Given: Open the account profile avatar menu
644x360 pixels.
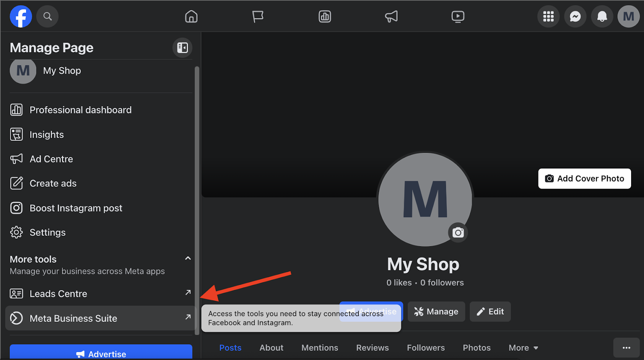Looking at the screenshot, I should click(629, 16).
